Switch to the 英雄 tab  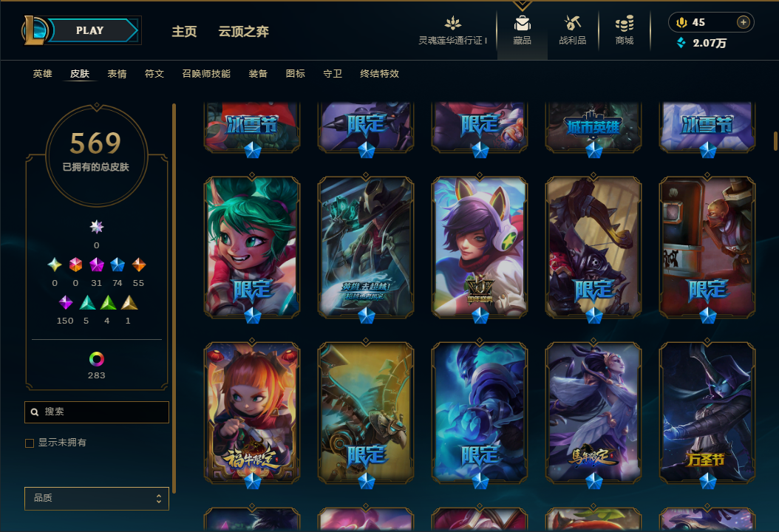(42, 73)
